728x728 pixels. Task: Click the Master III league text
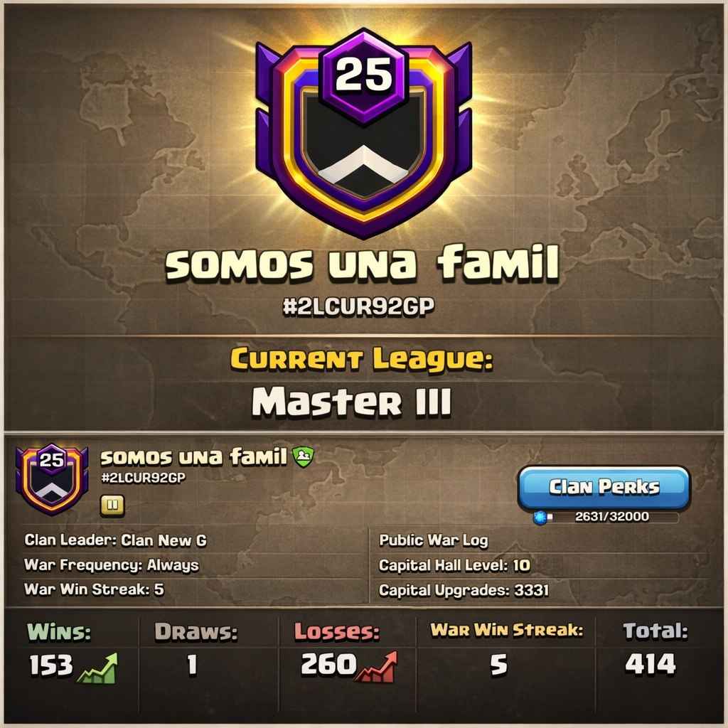[x=351, y=402]
